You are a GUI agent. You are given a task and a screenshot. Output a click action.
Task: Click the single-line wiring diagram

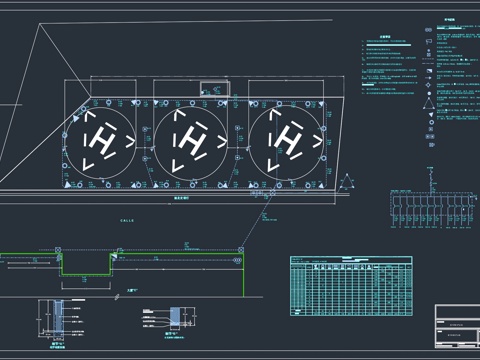tap(432, 198)
